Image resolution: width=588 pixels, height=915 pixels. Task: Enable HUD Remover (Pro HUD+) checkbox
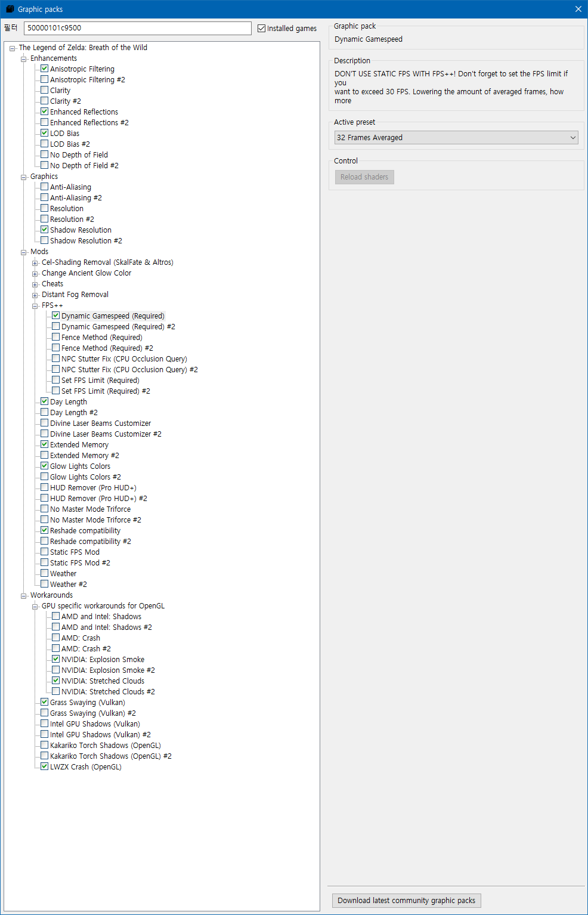(x=44, y=487)
